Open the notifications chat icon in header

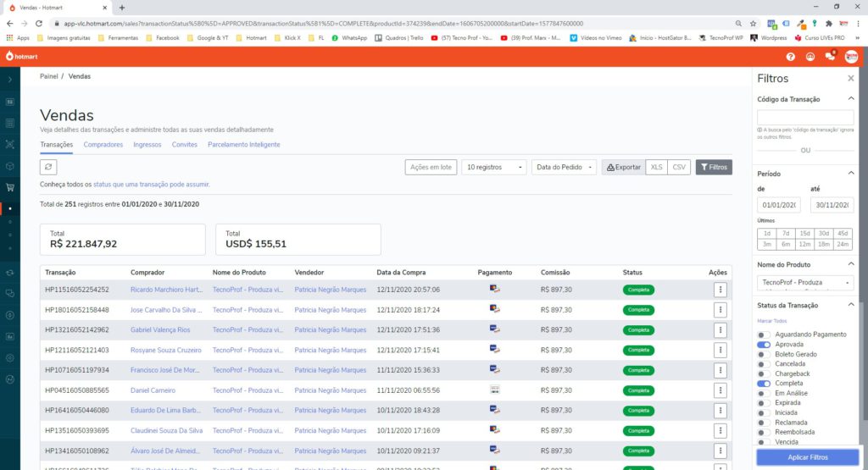tap(830, 57)
